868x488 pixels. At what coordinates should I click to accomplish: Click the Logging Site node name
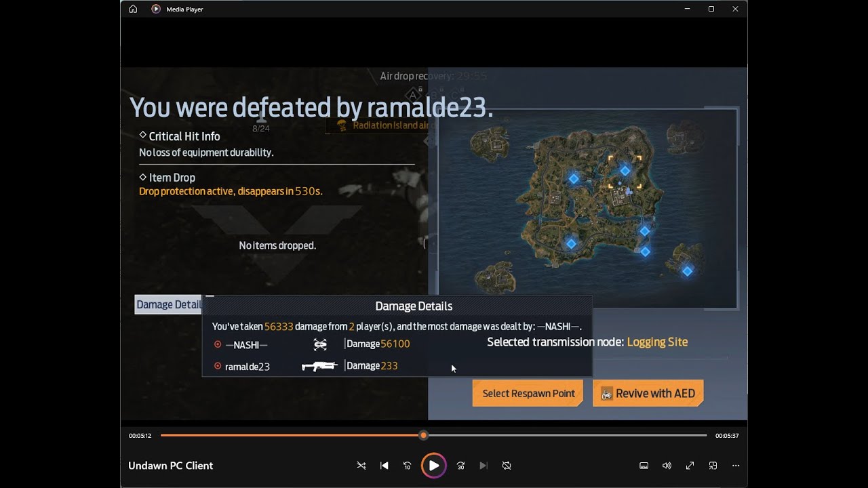click(x=657, y=342)
